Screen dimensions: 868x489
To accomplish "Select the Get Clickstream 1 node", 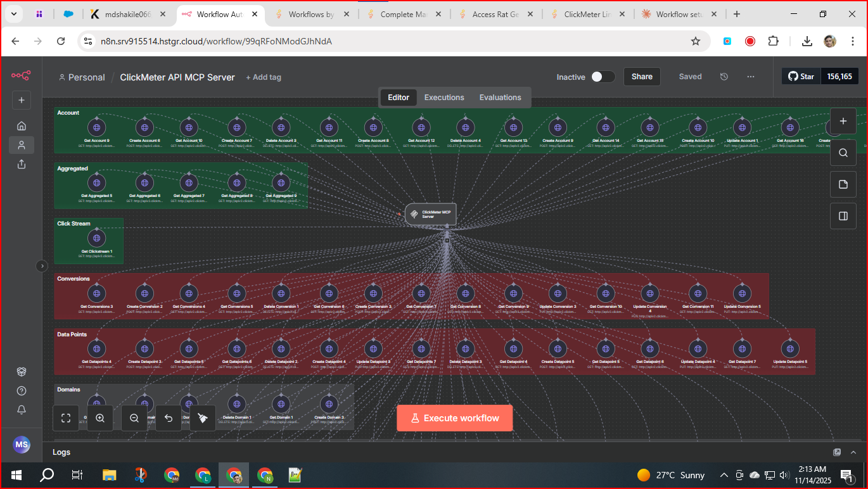I will pyautogui.click(x=97, y=238).
